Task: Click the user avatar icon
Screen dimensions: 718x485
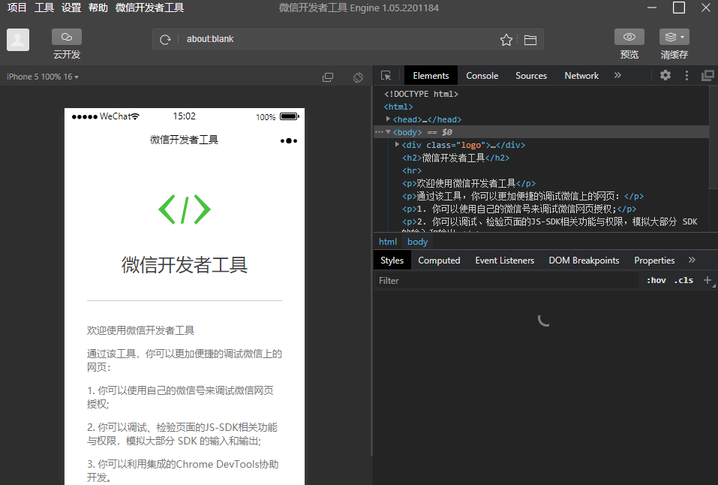Action: tap(18, 39)
